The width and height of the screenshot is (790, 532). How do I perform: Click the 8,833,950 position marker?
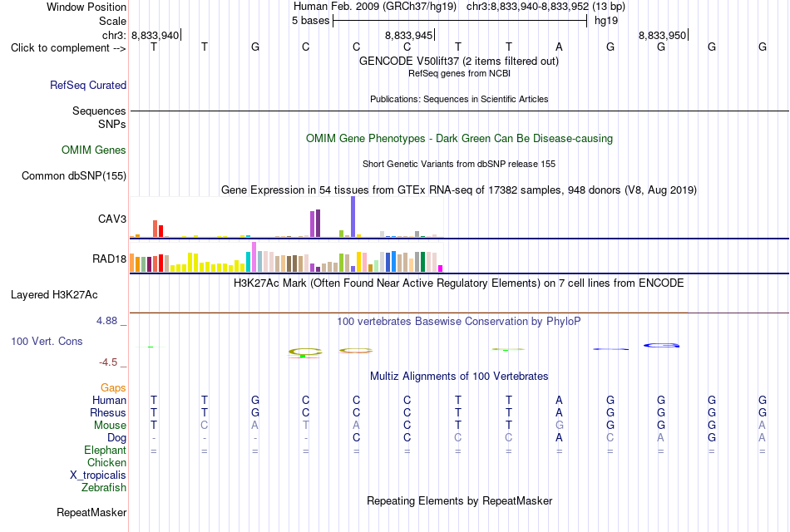(663, 35)
